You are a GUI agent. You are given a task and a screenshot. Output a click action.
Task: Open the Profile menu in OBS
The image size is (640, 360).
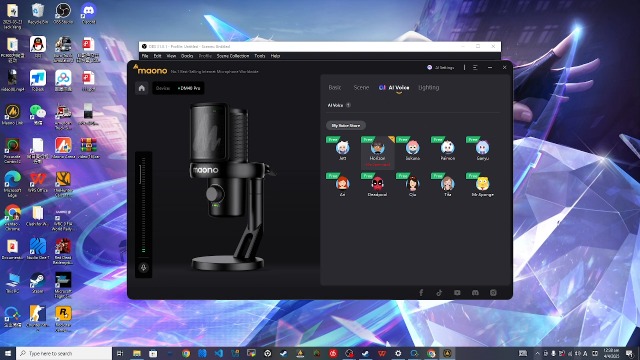tap(205, 56)
